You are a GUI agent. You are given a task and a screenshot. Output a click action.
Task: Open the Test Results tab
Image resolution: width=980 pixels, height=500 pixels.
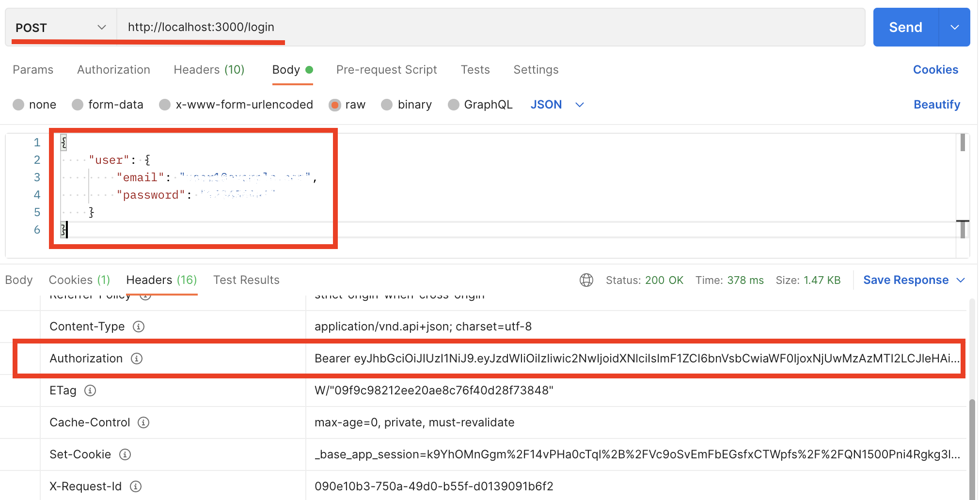point(246,280)
